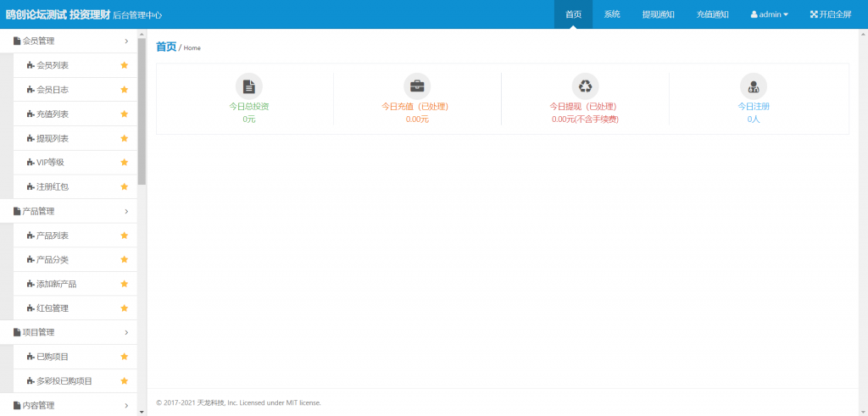The height and width of the screenshot is (416, 868).
Task: Click the file icon beside 内容管理
Action: [17, 406]
